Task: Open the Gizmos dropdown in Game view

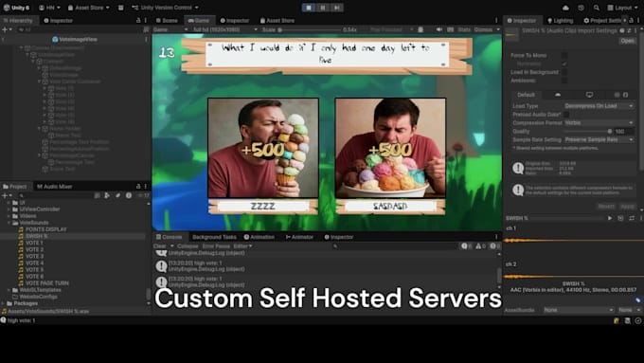Action: [x=487, y=29]
